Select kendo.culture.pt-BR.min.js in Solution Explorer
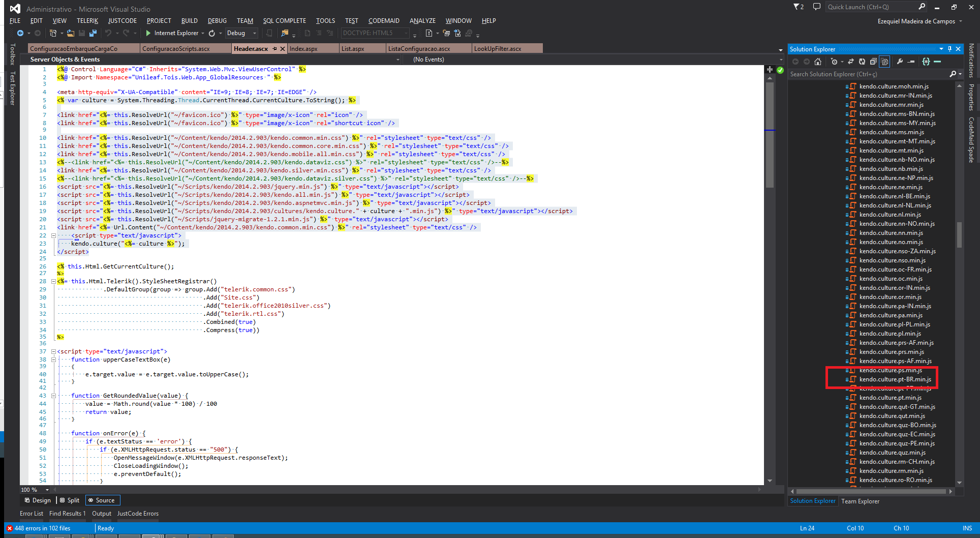 pos(895,379)
